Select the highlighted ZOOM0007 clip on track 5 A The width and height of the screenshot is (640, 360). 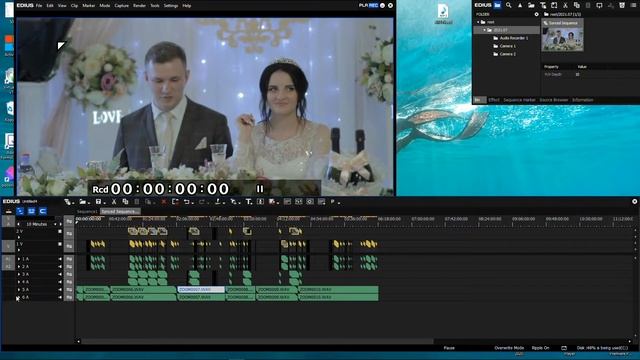[201, 289]
